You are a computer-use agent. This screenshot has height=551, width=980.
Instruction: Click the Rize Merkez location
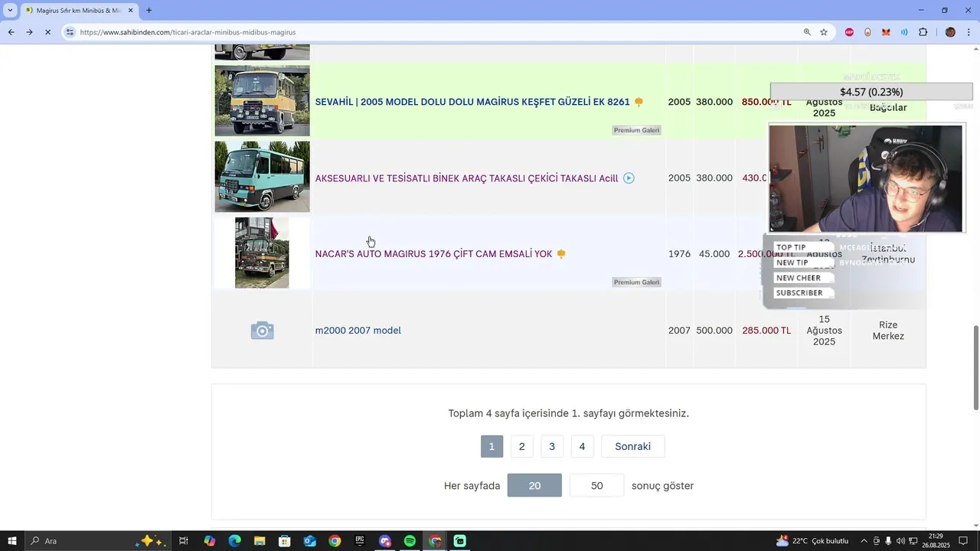888,331
